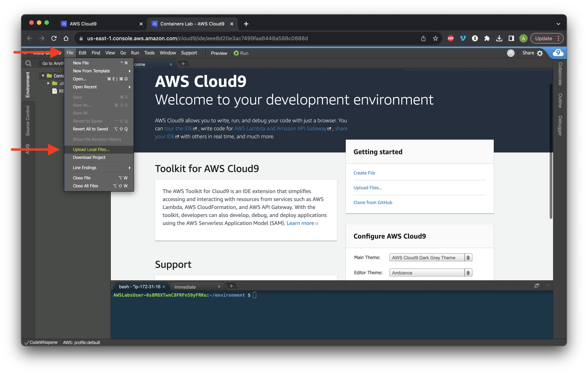588x374 pixels.
Task: Open the Find menu
Action: tap(96, 53)
